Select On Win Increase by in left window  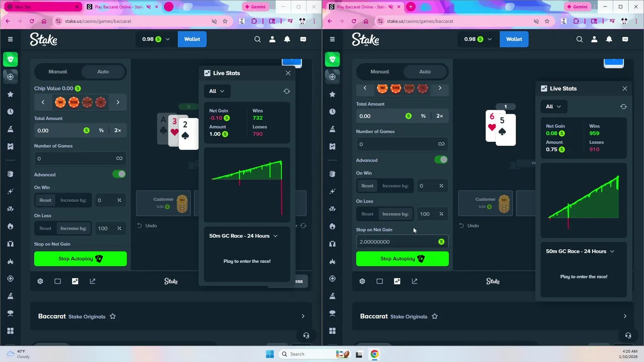coord(73,200)
